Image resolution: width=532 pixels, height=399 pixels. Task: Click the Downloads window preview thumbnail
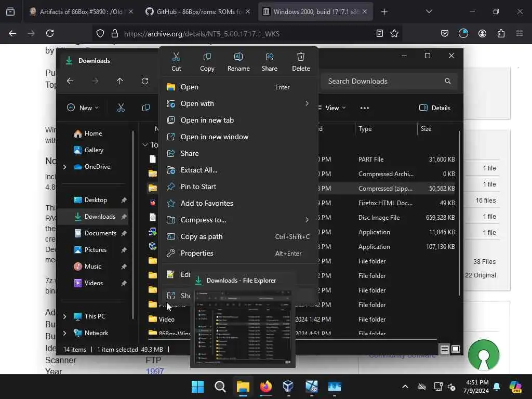point(243,327)
